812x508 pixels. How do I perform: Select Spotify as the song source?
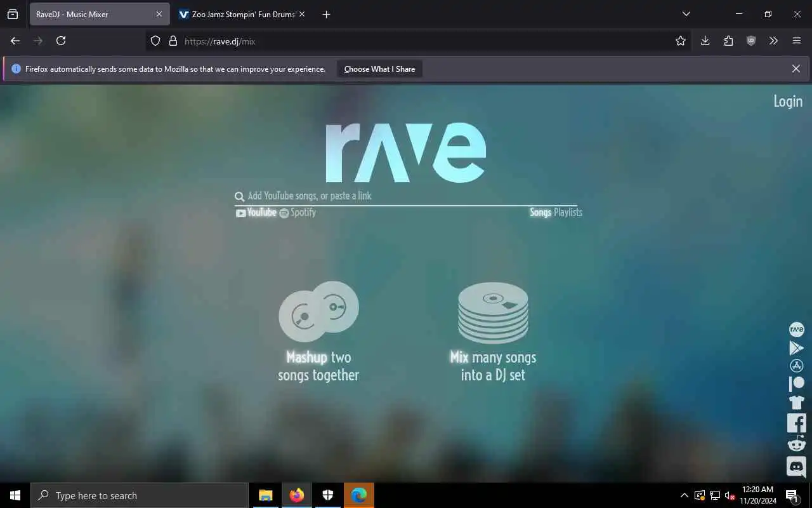pos(298,213)
